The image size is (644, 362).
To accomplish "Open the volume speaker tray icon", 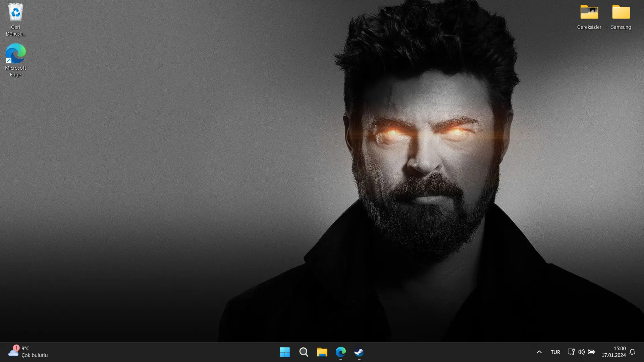I will click(581, 352).
